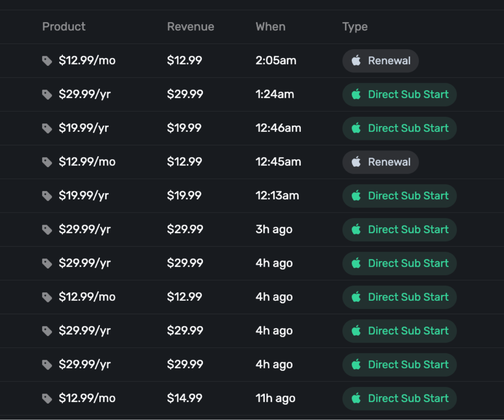
Task: Click the $14.99 revenue amount
Action: [x=184, y=398]
